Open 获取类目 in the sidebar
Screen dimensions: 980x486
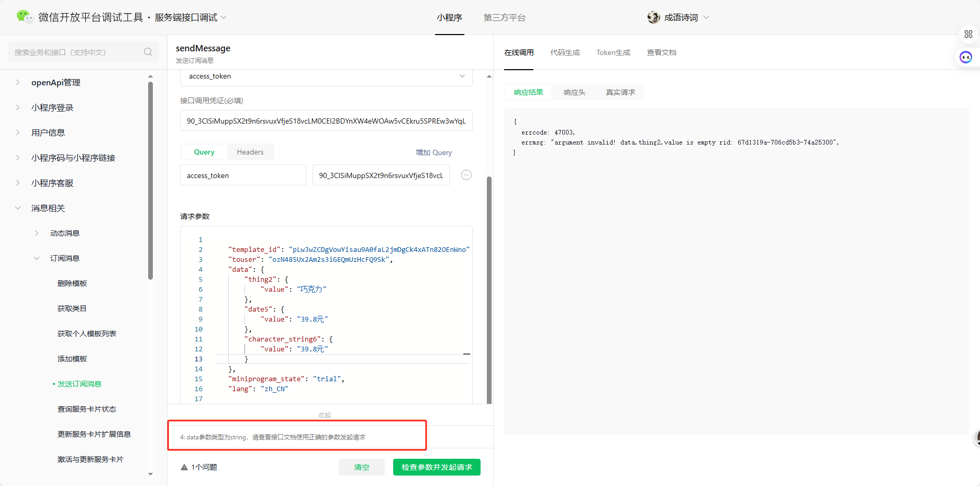(x=72, y=308)
